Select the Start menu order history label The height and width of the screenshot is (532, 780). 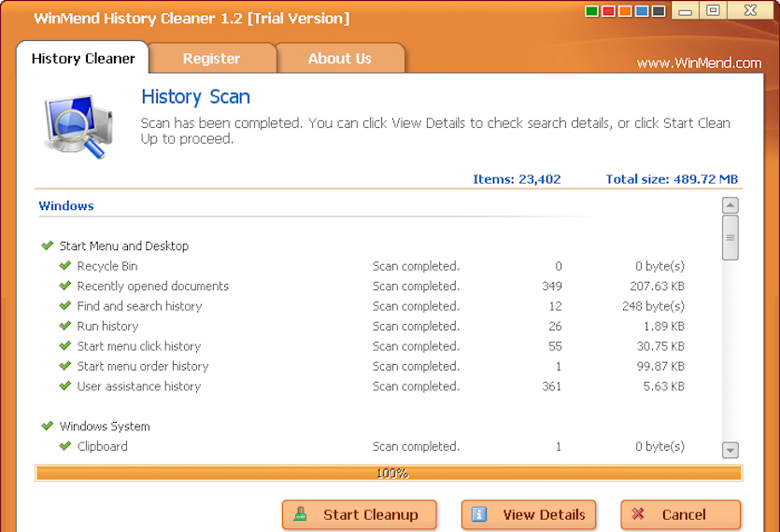point(143,366)
